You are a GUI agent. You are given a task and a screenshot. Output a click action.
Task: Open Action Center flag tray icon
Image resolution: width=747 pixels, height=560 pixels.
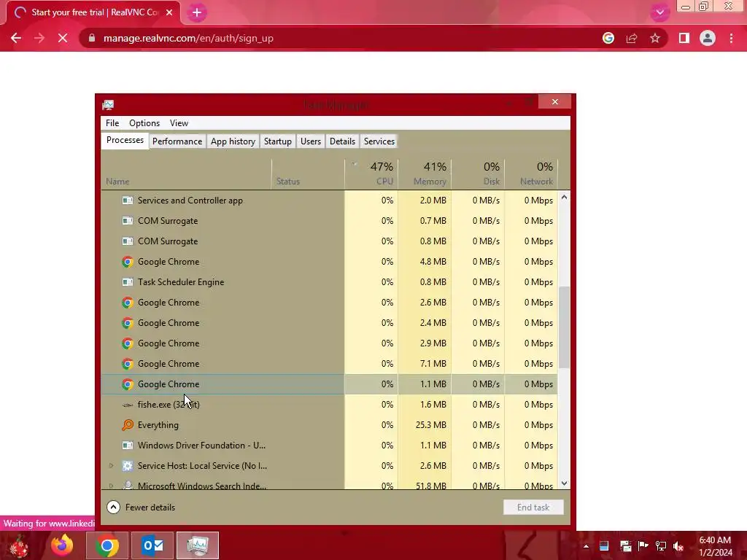tap(643, 546)
